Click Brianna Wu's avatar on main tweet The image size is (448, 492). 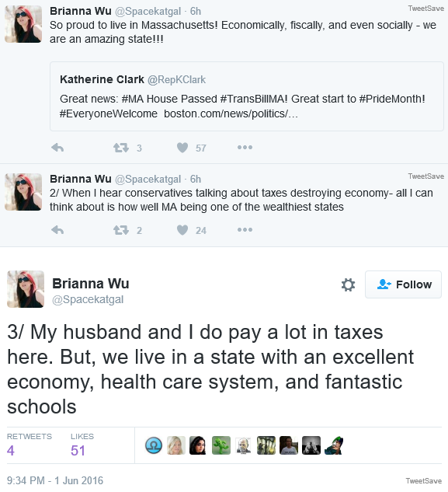point(26,289)
